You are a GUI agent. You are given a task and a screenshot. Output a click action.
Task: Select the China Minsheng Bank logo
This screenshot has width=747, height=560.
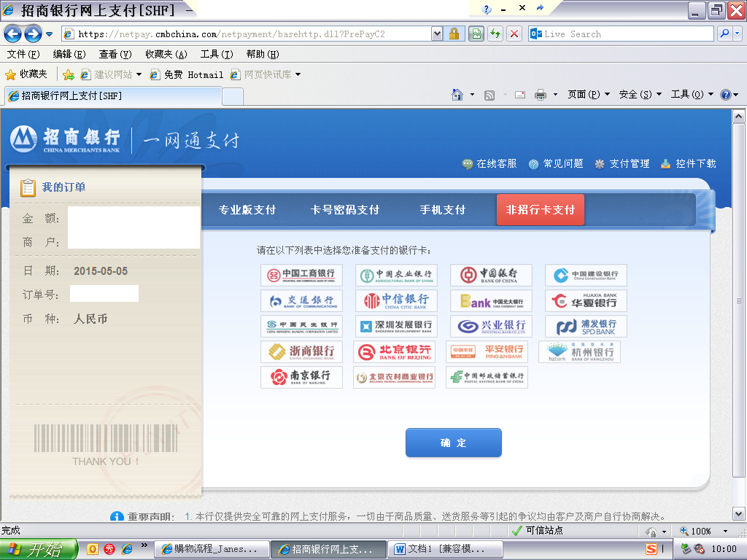tap(301, 326)
